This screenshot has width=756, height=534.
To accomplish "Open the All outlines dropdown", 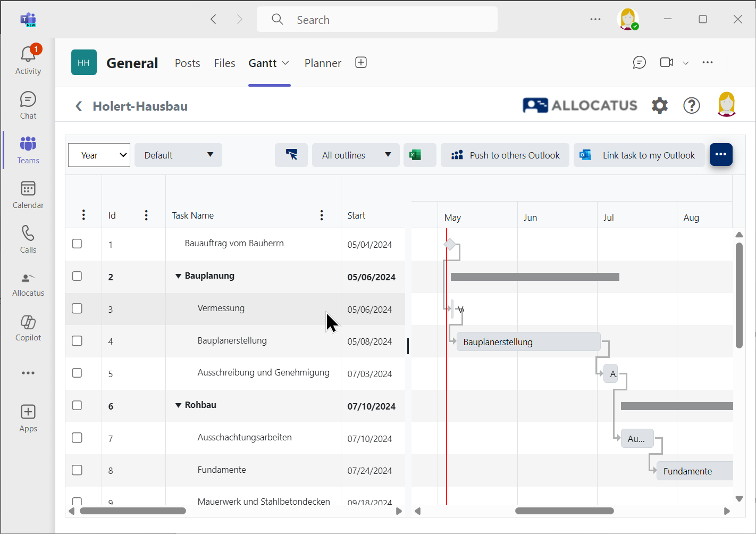I will (x=355, y=155).
